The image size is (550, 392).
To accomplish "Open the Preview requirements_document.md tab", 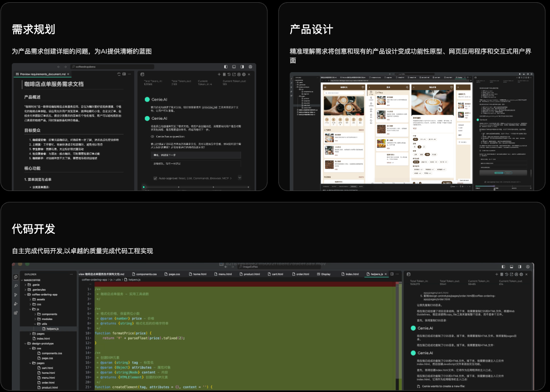I will [43, 74].
